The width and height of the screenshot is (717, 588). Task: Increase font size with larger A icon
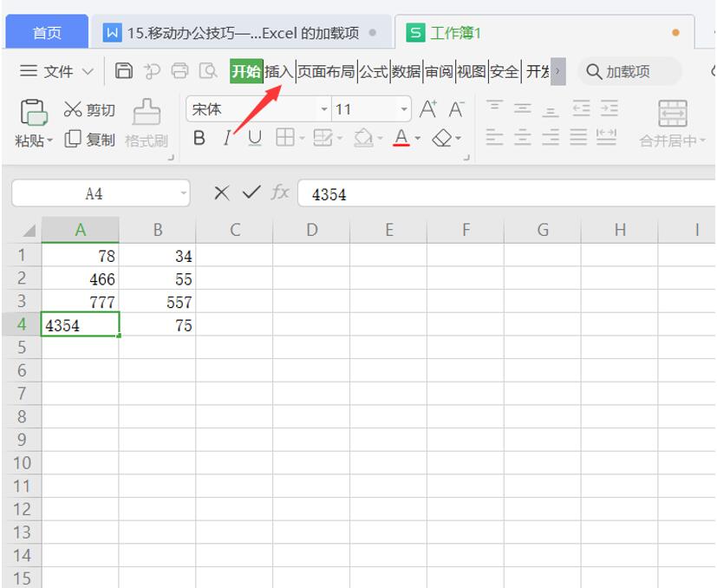tap(428, 109)
